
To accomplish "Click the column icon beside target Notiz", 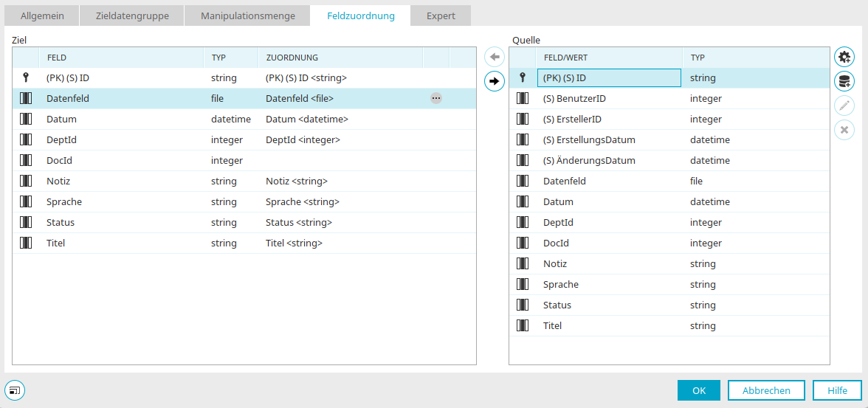I will tap(25, 181).
